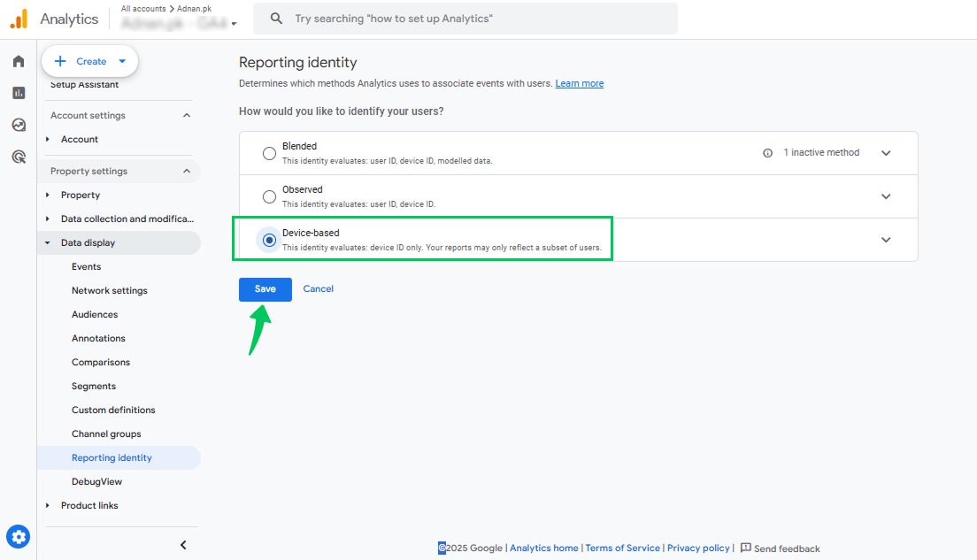The image size is (977, 560).
Task: Click the Save button
Action: 265,289
